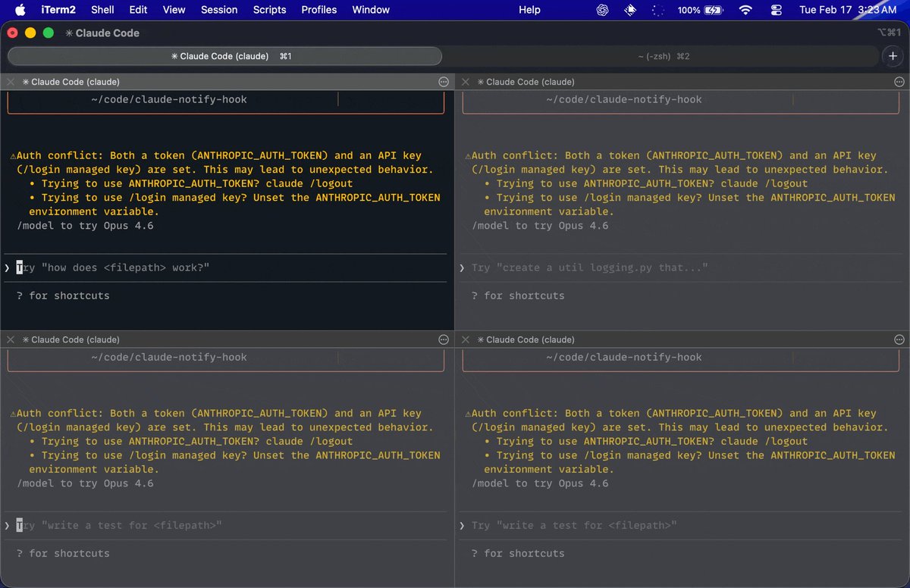Click the Auth conflict warning in top-left pane

[x=225, y=183]
